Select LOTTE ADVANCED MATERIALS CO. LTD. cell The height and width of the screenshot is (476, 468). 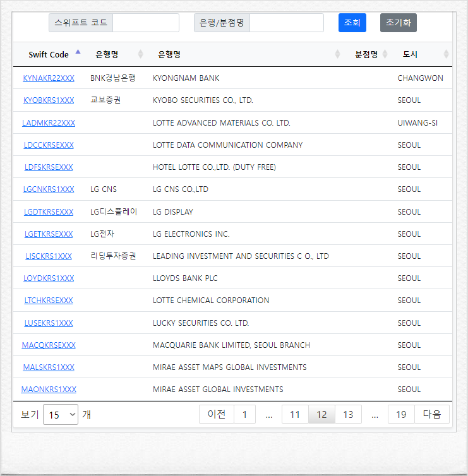(222, 123)
